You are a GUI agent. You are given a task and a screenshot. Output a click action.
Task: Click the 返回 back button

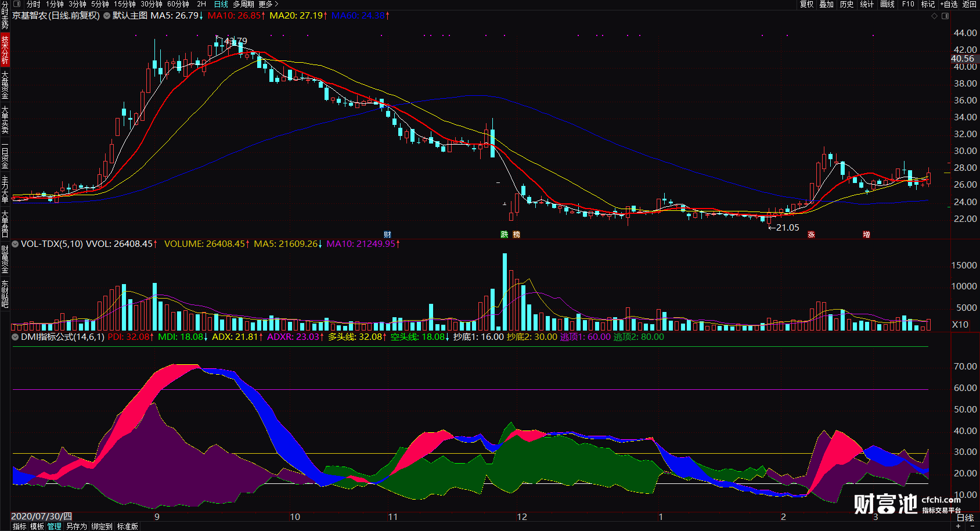(970, 4)
